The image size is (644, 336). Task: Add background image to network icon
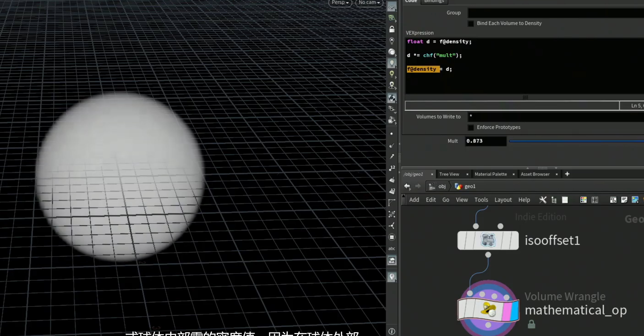click(x=635, y=200)
